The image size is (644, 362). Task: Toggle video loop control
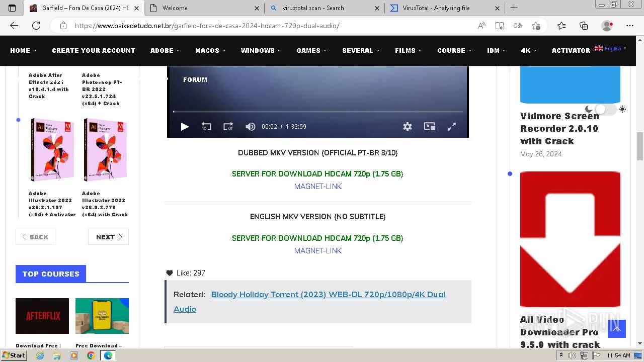tap(228, 127)
